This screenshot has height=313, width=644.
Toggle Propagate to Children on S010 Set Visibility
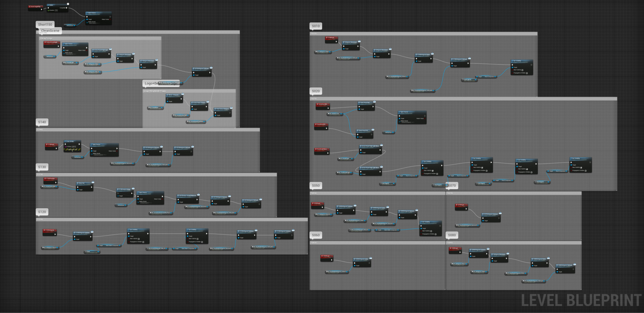527,73
